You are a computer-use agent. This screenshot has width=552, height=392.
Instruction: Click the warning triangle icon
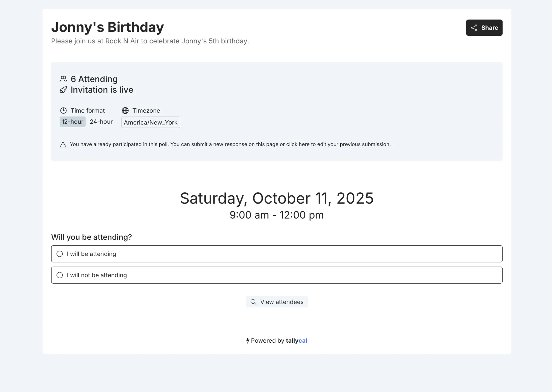(63, 145)
